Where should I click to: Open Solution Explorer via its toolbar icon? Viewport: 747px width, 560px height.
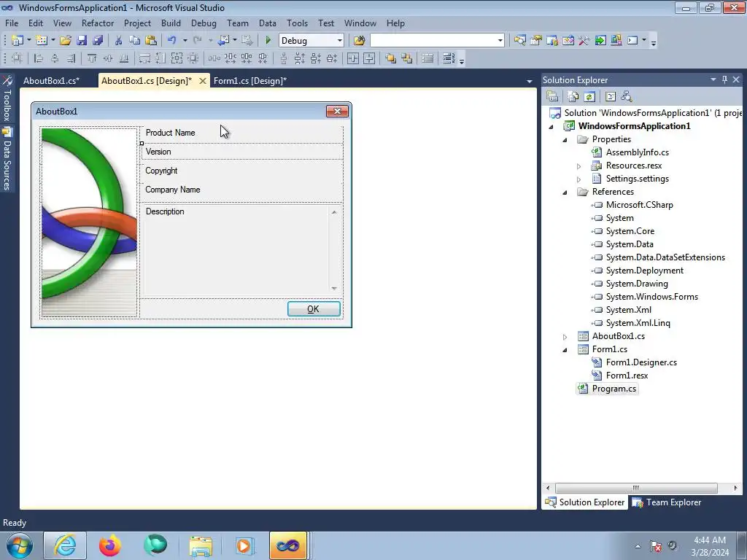tap(519, 41)
